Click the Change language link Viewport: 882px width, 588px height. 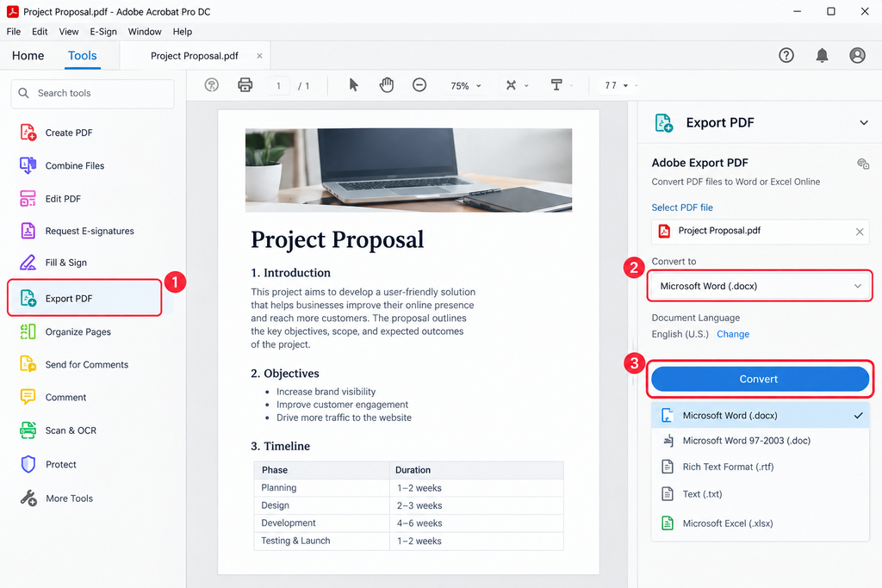coord(733,334)
